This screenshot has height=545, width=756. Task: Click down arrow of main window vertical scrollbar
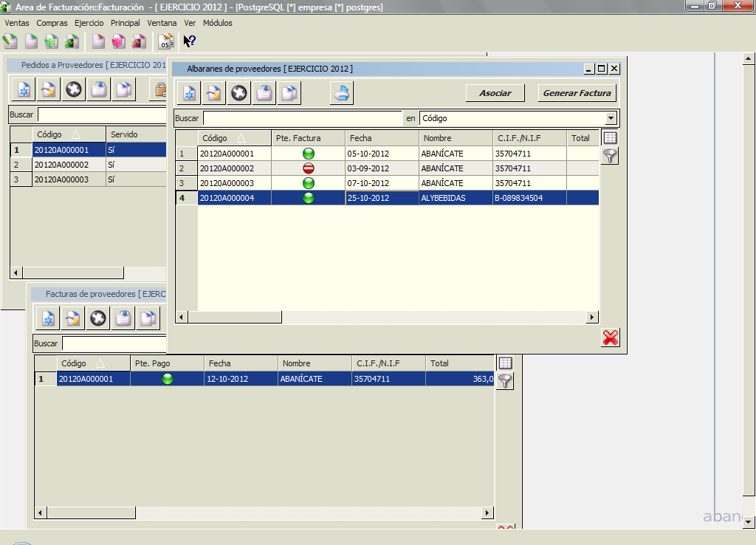point(748,522)
